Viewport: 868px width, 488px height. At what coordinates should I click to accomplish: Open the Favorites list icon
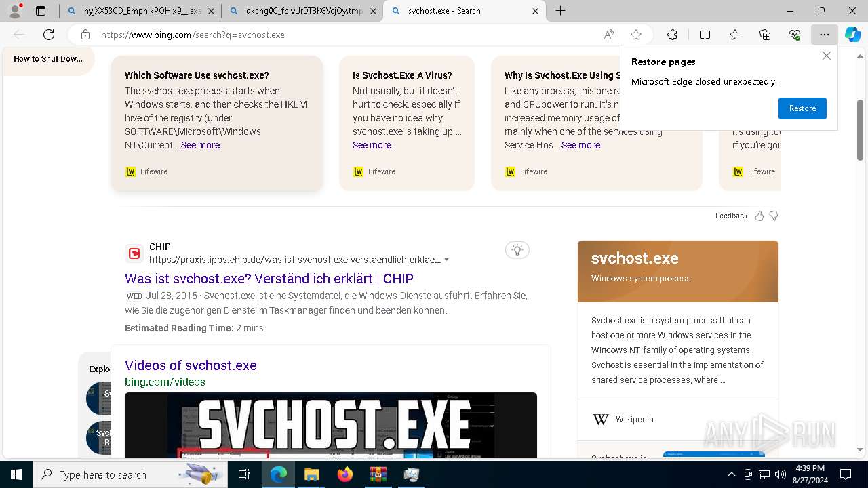pyautogui.click(x=735, y=35)
